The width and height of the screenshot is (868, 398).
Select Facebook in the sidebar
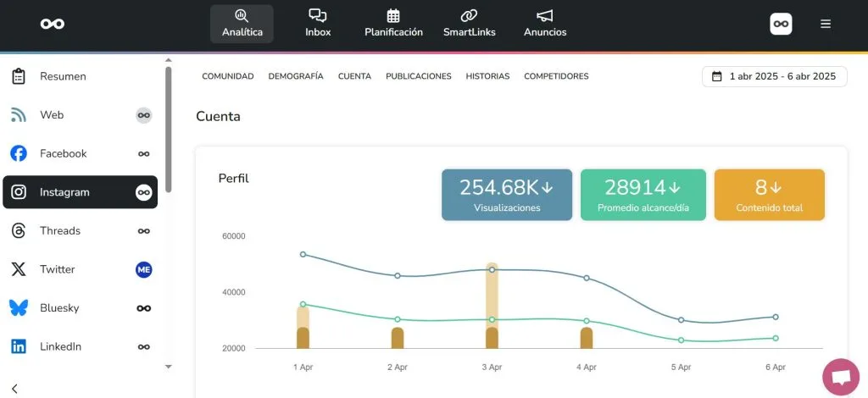(81, 153)
